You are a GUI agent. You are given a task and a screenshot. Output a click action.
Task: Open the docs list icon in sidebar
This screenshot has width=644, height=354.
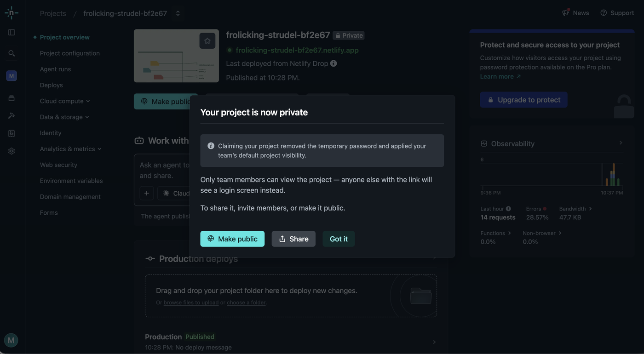pos(11,133)
